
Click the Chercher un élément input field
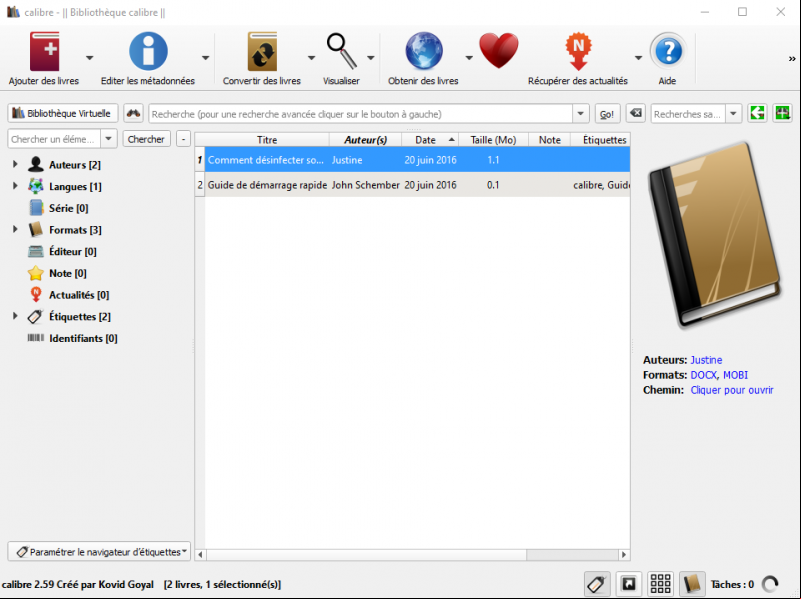(54, 139)
